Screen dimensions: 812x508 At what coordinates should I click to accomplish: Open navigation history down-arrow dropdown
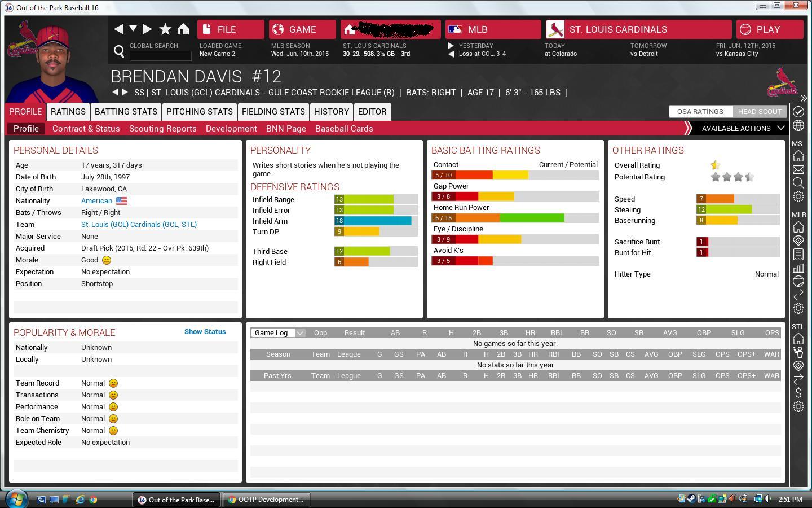point(133,29)
